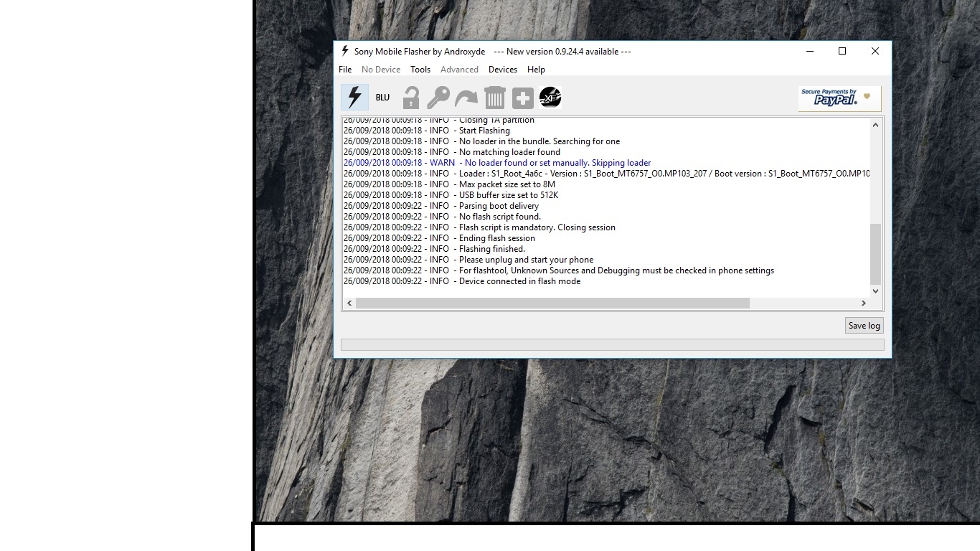
Task: Open the Tools menu
Action: (420, 70)
